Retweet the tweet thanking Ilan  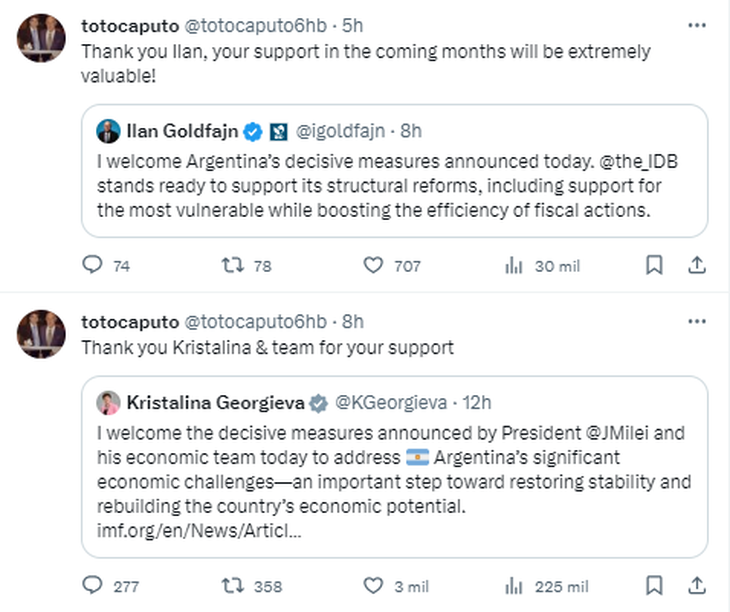pos(232,265)
